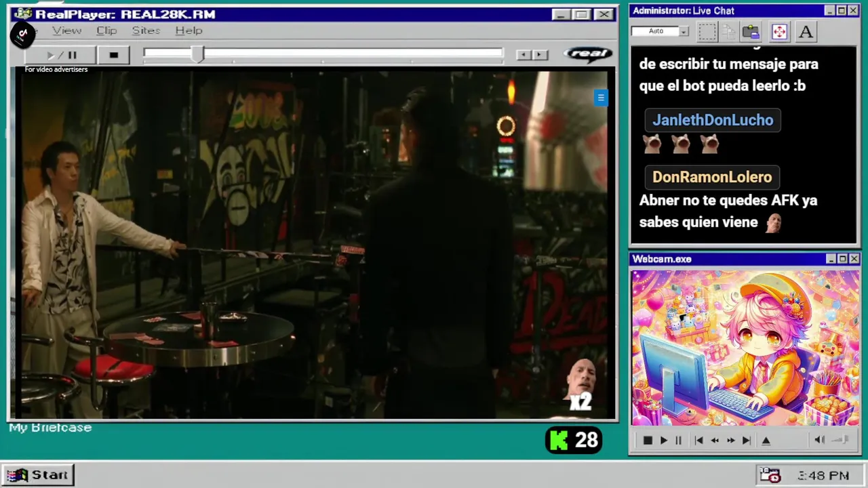Click the bald head emoji in chat

click(x=773, y=223)
